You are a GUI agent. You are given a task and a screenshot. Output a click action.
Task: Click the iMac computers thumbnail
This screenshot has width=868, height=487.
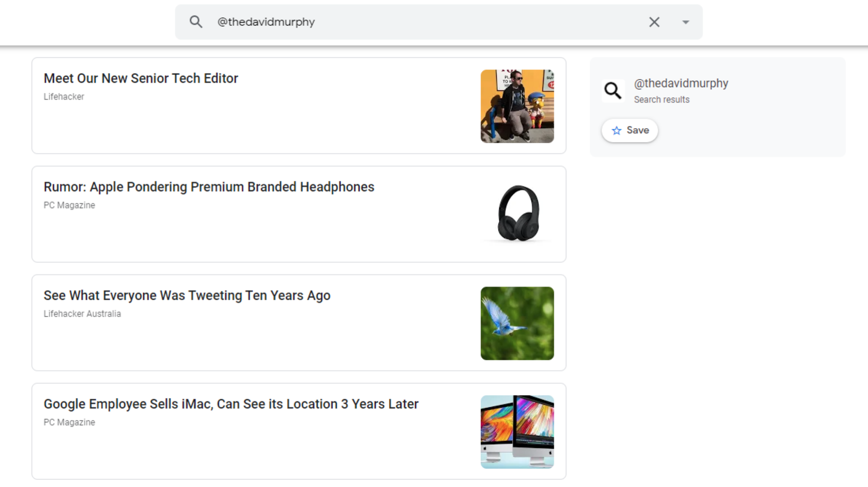point(517,432)
